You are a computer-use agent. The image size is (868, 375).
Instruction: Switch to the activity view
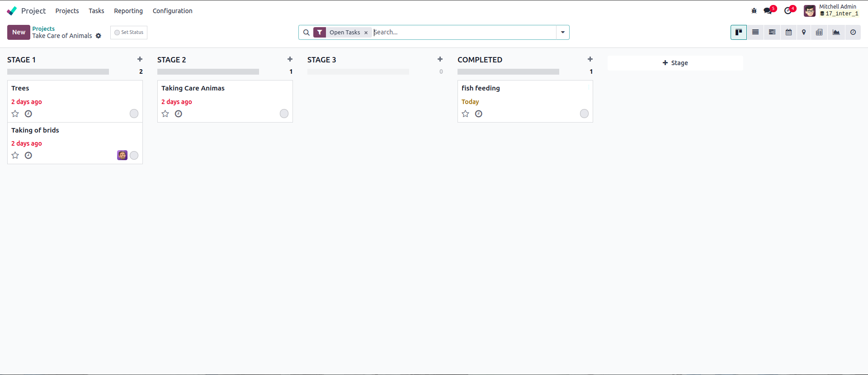(x=853, y=32)
